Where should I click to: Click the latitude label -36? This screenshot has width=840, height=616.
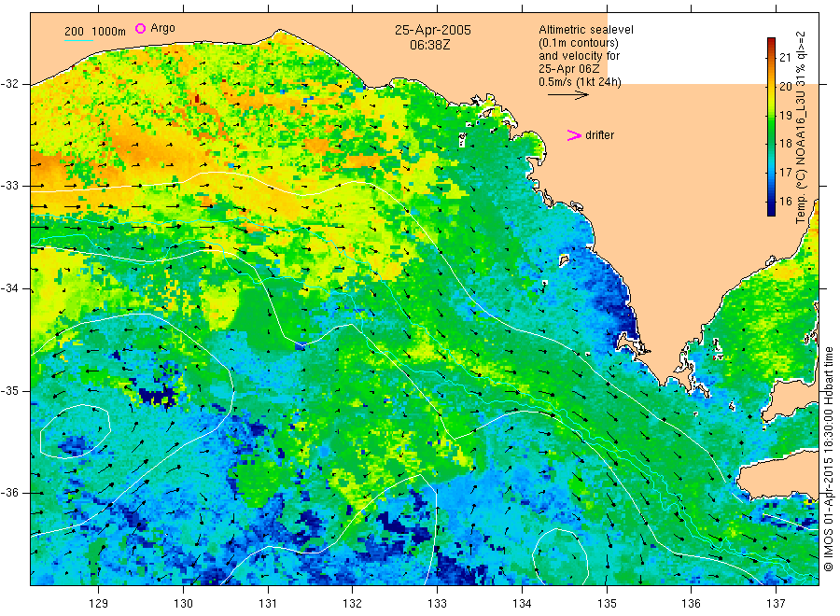click(x=9, y=493)
